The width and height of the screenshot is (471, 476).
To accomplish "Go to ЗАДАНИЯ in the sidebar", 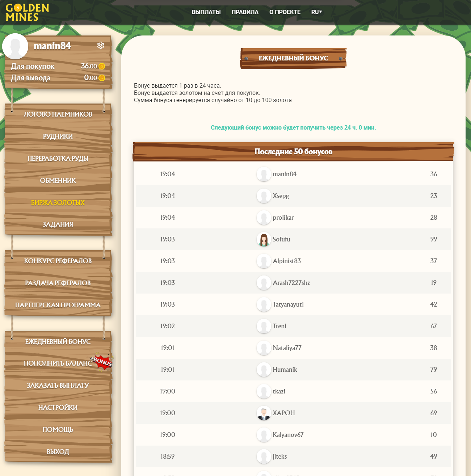I will (58, 224).
